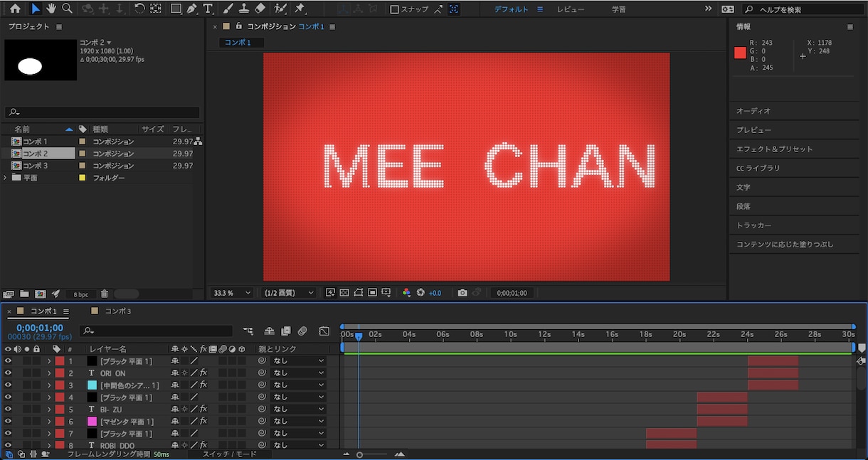
Task: Open parent dropdown for ORI ON layer
Action: click(299, 373)
